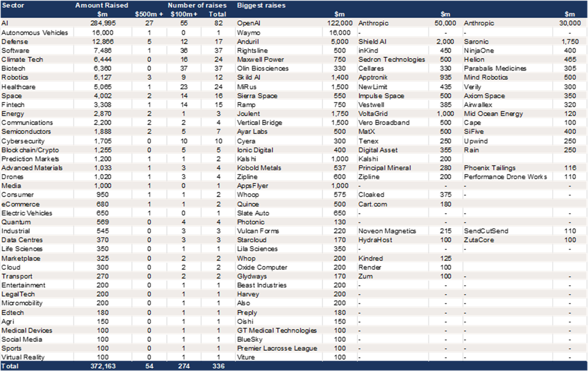Click the SendCutSend cell
588x371 pixels.
pyautogui.click(x=486, y=231)
